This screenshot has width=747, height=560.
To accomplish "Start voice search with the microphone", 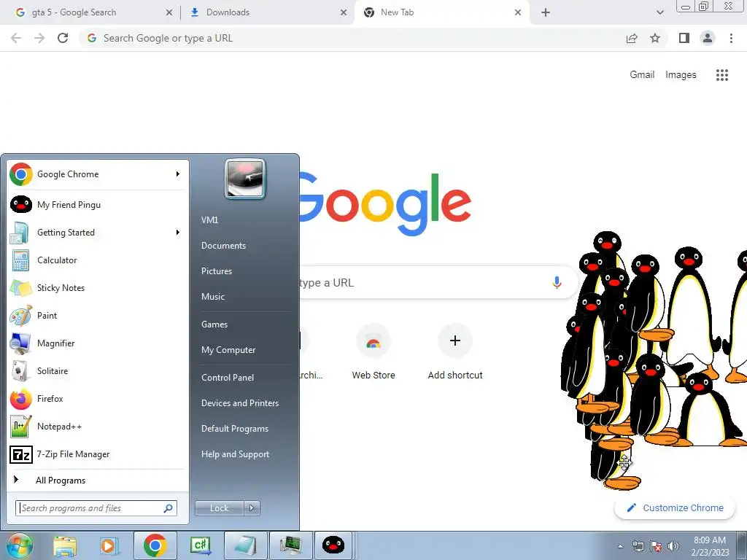I will click(x=556, y=282).
